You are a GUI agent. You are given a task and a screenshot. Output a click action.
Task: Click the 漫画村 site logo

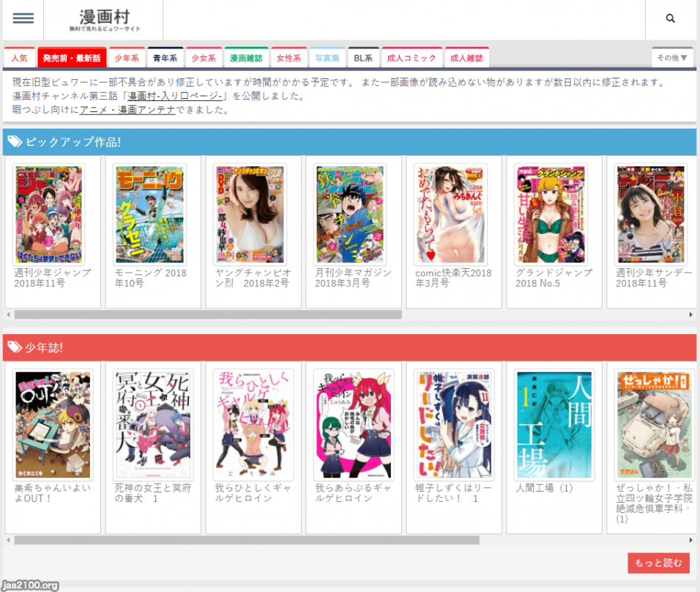coord(105,20)
